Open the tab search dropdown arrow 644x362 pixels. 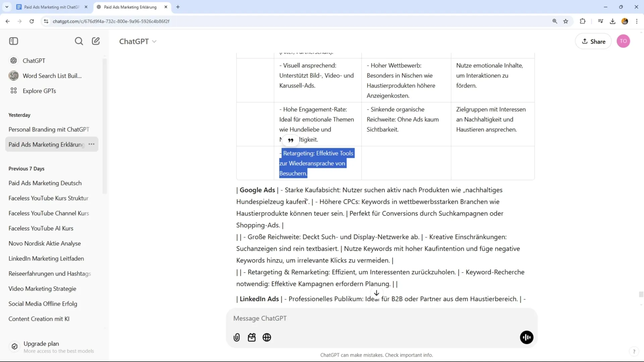point(7,7)
